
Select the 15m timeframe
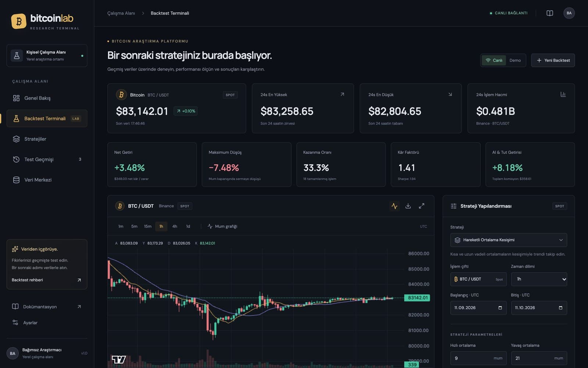coord(148,227)
